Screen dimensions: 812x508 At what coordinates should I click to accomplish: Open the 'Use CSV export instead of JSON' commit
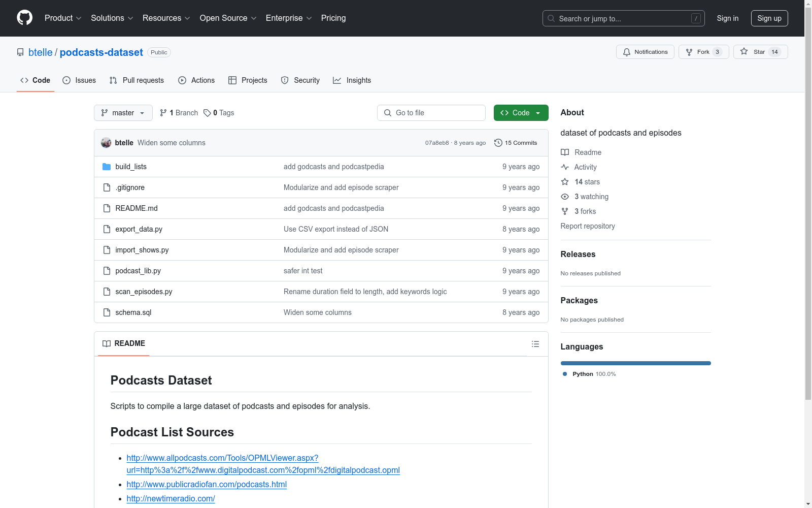click(336, 229)
